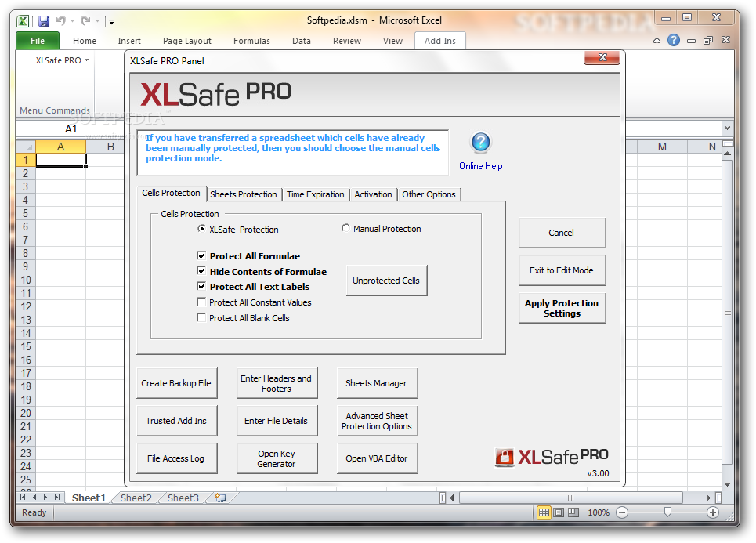Image resolution: width=756 pixels, height=543 pixels.
Task: Switch to Activation tab
Action: coord(373,194)
